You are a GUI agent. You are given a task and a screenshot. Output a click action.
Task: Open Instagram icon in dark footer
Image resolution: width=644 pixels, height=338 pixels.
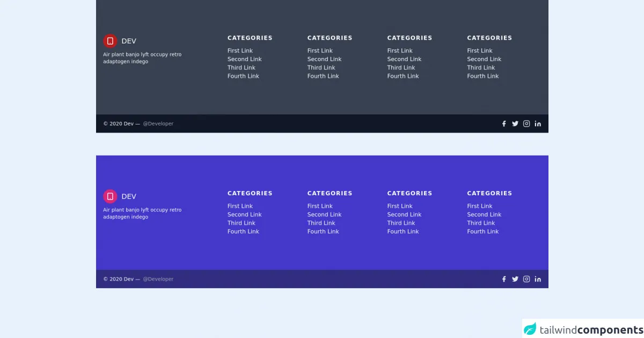[526, 124]
